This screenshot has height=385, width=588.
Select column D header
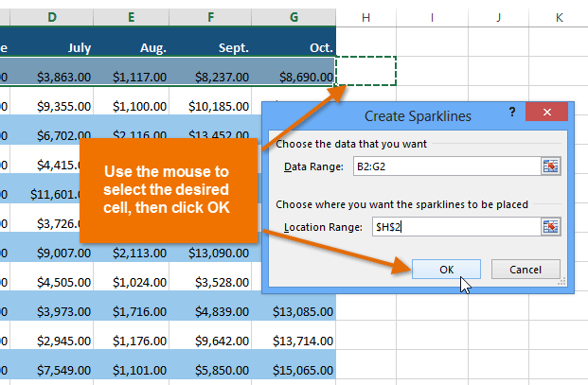pyautogui.click(x=52, y=17)
